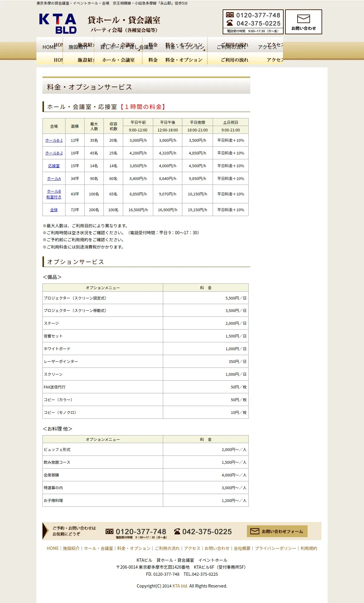The width and height of the screenshot is (364, 603).
Task: Select アクセス in the yellow navigation row
Action: tap(275, 60)
